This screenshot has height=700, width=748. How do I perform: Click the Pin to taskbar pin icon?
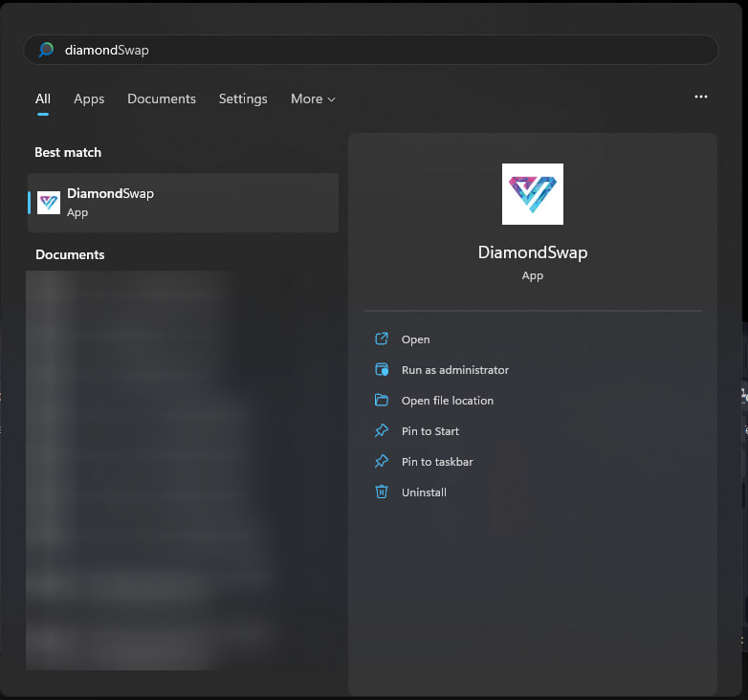tap(381, 461)
